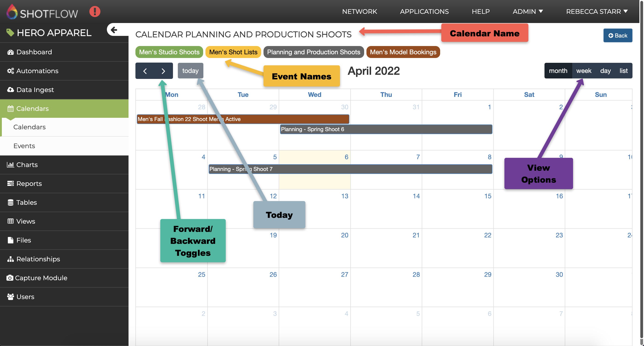
Task: Toggle the Men's Model Bookings event filter
Action: click(403, 52)
